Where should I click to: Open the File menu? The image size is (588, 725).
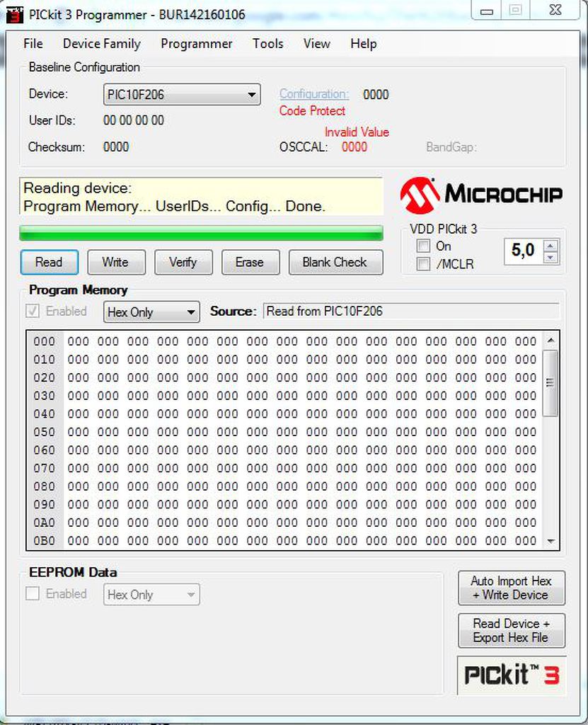33,43
